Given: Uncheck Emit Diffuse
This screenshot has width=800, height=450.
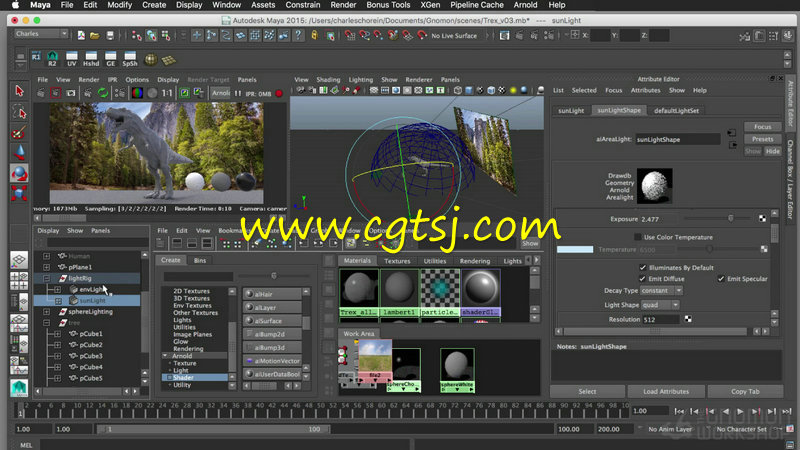Looking at the screenshot, I should point(642,279).
